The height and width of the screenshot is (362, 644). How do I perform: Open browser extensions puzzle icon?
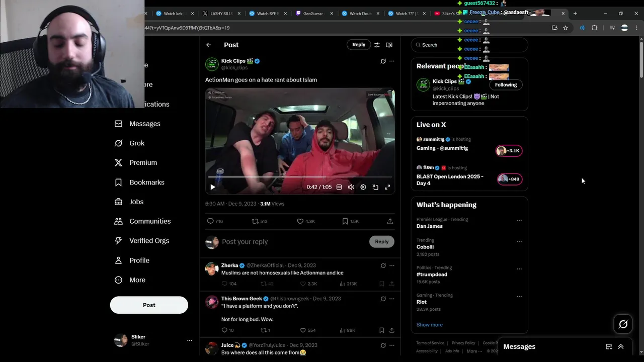(x=595, y=28)
